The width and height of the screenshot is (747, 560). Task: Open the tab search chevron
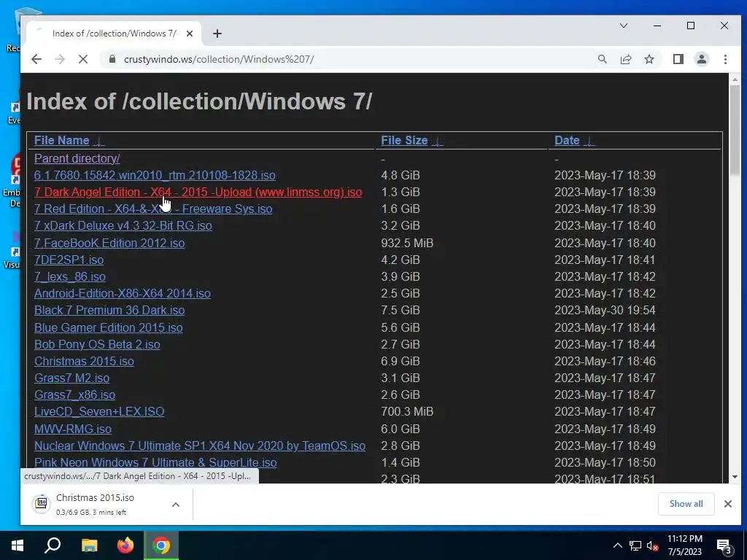(623, 26)
